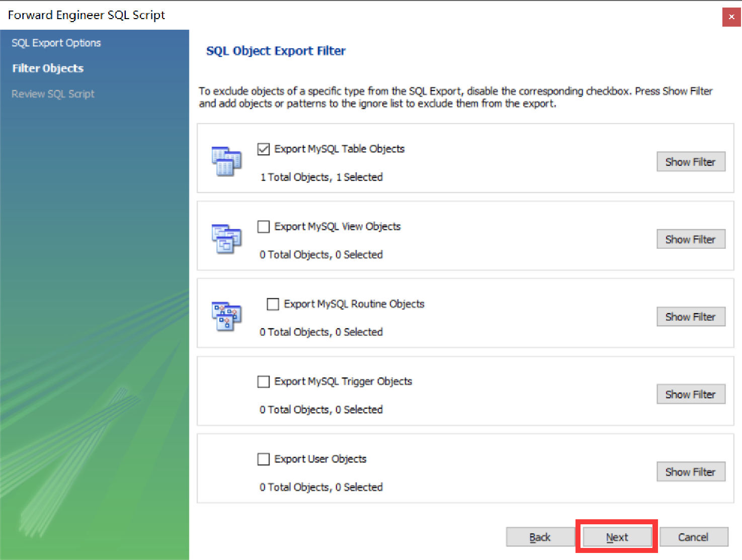Close the Forward Engineer dialog

(731, 17)
